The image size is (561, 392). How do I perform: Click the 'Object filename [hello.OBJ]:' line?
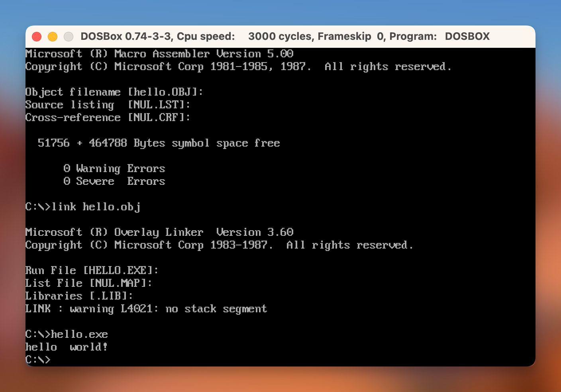pyautogui.click(x=114, y=92)
